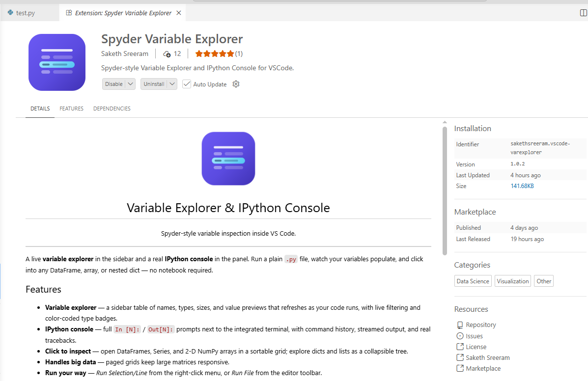Click the publisher name Saketh Sreeram in header

pyautogui.click(x=124, y=54)
